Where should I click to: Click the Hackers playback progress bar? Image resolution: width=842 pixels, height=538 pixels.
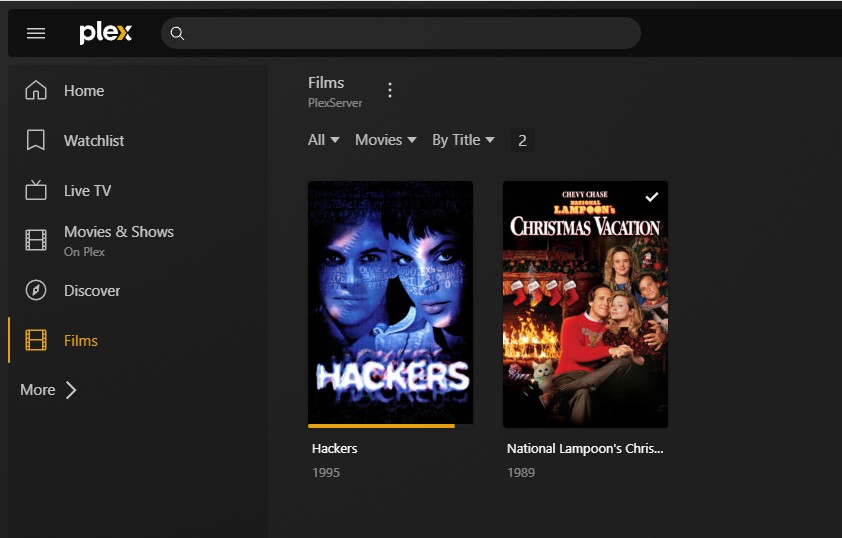tap(390, 426)
